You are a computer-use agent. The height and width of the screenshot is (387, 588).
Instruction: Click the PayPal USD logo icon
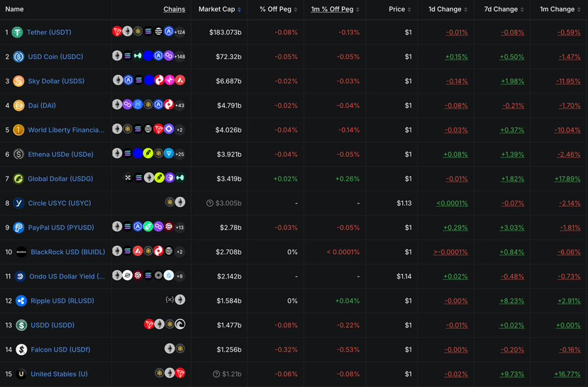click(18, 228)
